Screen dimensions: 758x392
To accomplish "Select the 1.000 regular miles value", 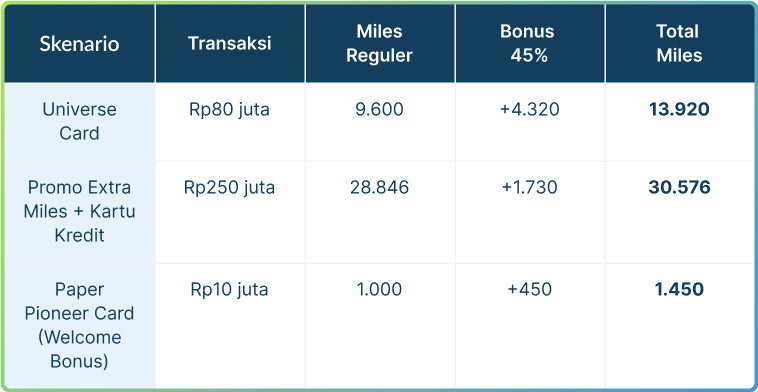I will coord(379,289).
